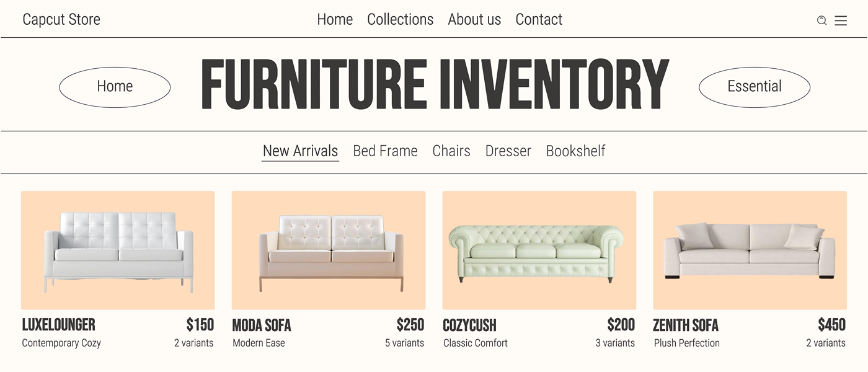Select the Zenith Sofa product image

(750, 250)
